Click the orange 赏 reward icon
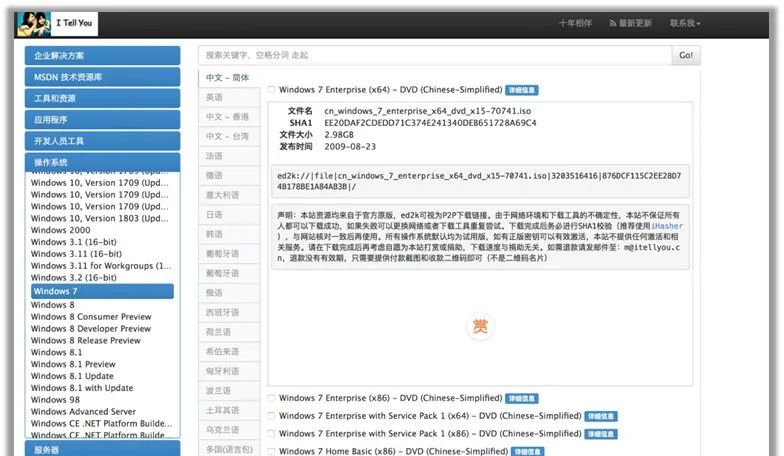This screenshot has width=784, height=456. pos(480,326)
